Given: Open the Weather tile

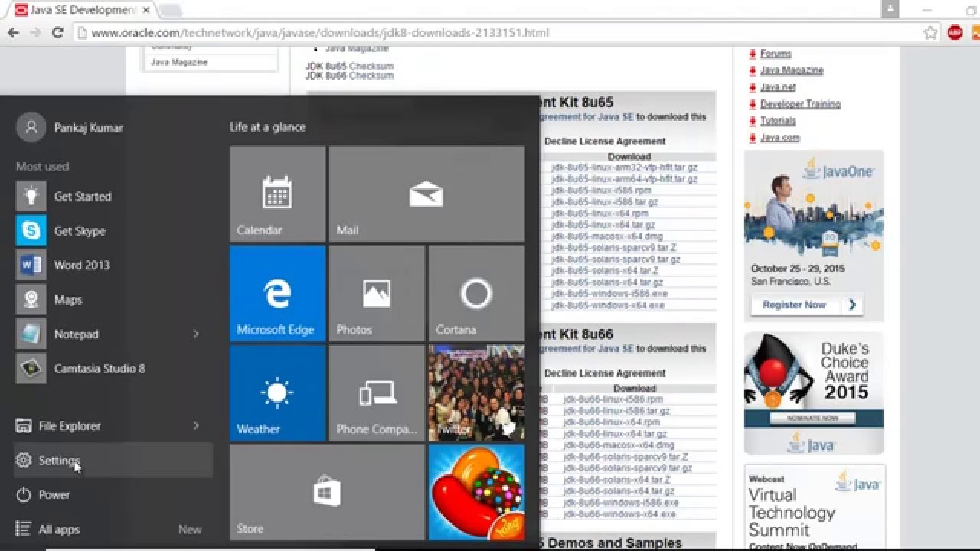Looking at the screenshot, I should tap(277, 393).
